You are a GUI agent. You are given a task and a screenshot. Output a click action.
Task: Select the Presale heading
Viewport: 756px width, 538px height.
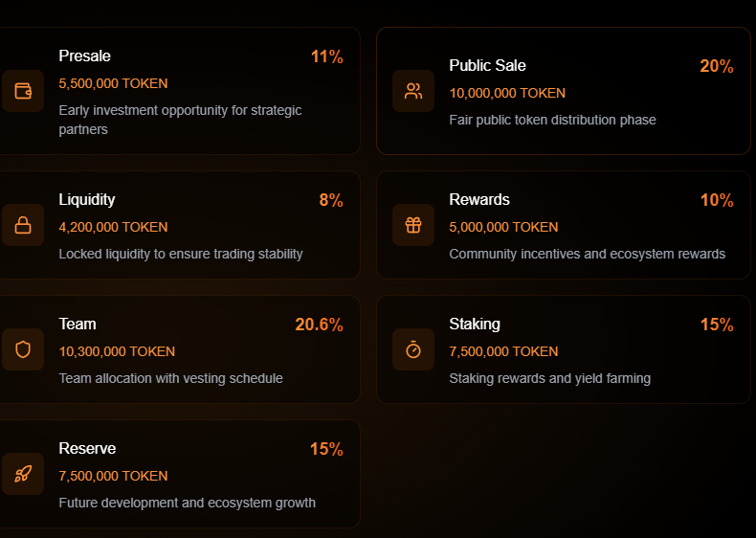84,56
